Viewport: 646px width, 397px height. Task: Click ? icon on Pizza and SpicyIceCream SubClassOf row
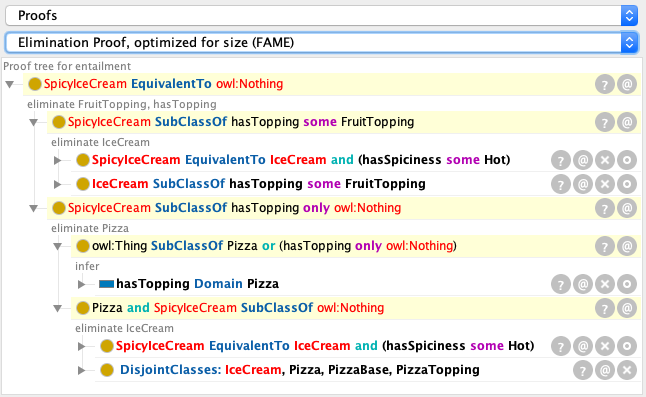pos(605,308)
